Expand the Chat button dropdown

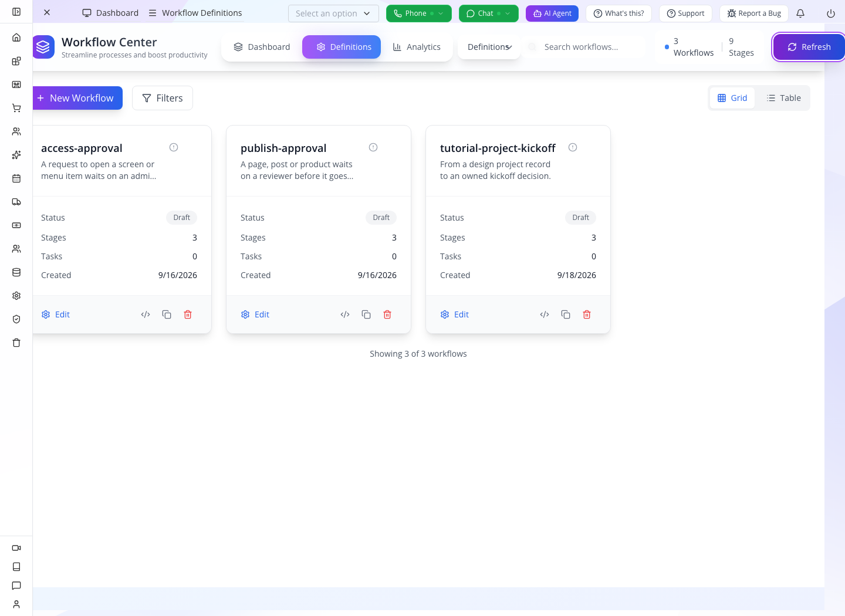[508, 13]
